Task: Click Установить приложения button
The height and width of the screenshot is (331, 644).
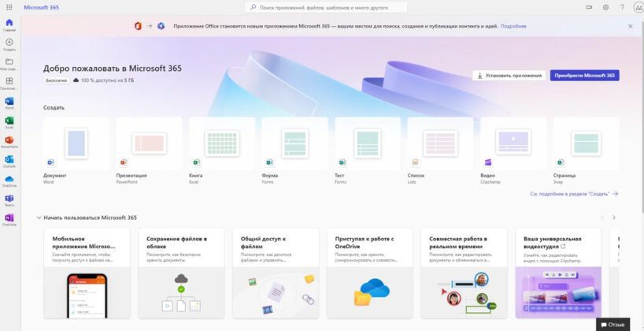Action: pyautogui.click(x=509, y=76)
